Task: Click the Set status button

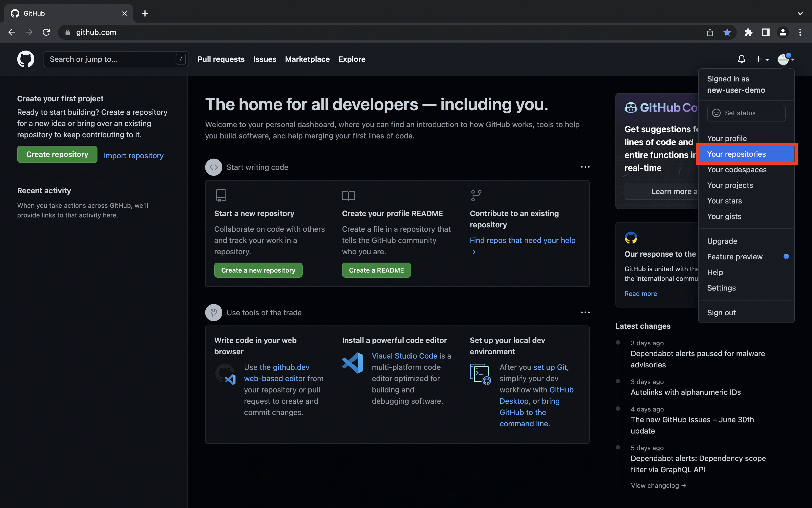Action: pos(746,113)
